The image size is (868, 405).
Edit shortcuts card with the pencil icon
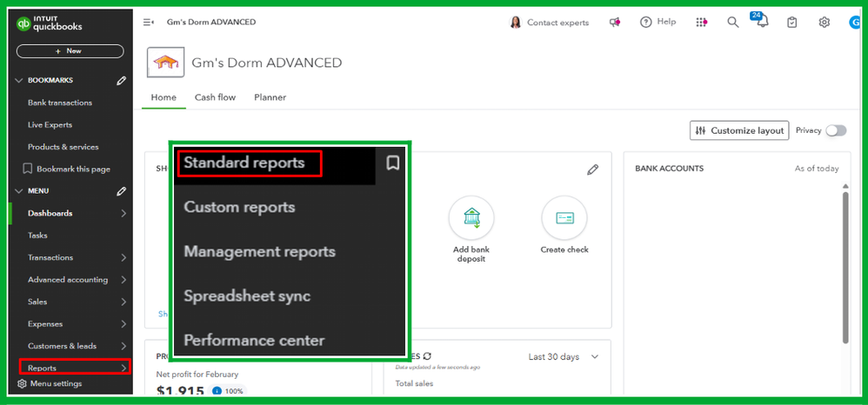[592, 169]
